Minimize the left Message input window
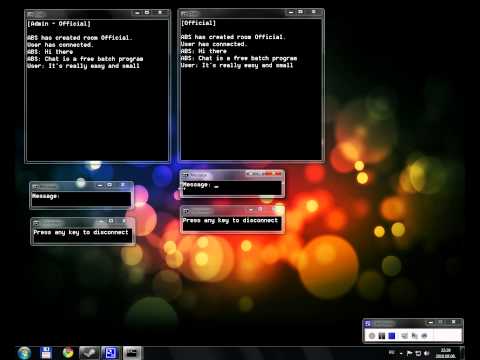The width and height of the screenshot is (480, 360). (100, 185)
